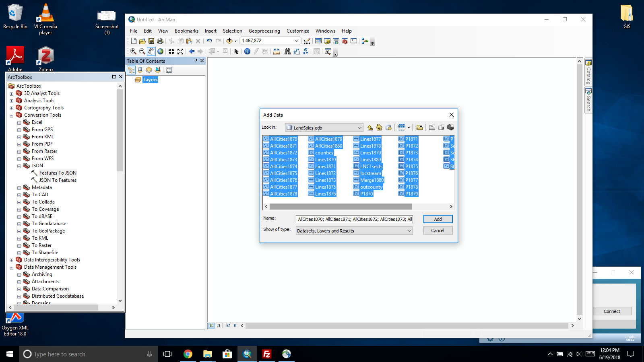This screenshot has width=644, height=362.
Task: Activate the Identify tool icon
Action: click(247, 51)
